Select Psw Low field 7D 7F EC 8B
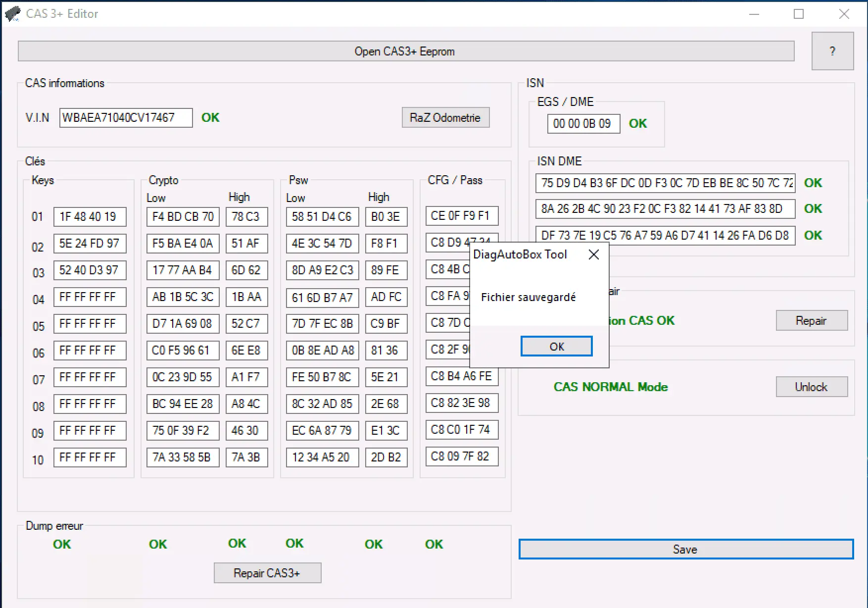 [322, 323]
